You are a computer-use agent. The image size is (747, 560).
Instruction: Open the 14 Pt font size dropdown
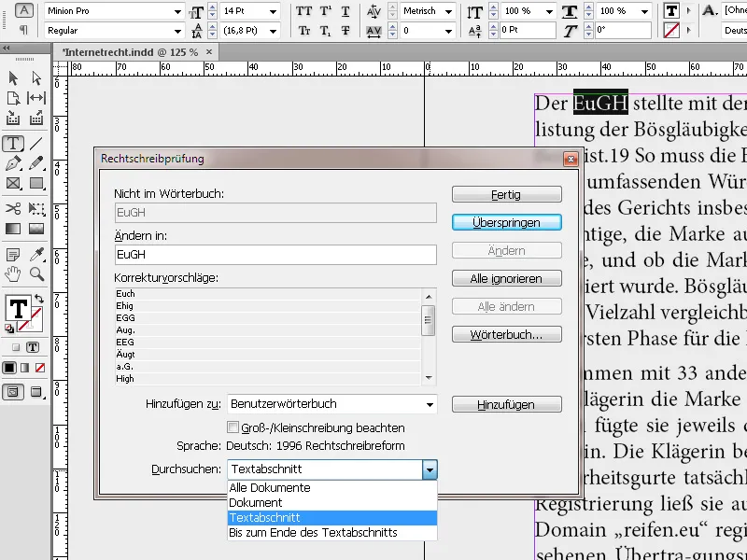click(273, 11)
